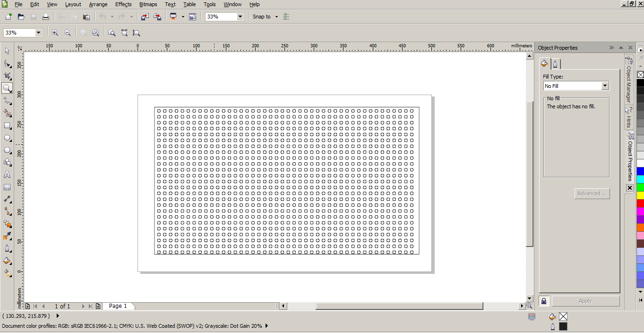Click the Export icon
The height and width of the screenshot is (333, 644).
click(x=157, y=17)
